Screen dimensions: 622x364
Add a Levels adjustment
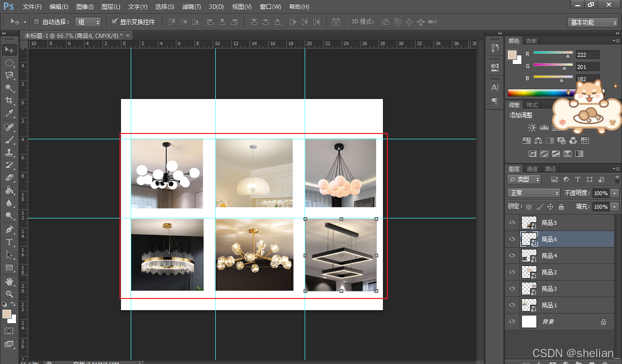(x=544, y=127)
